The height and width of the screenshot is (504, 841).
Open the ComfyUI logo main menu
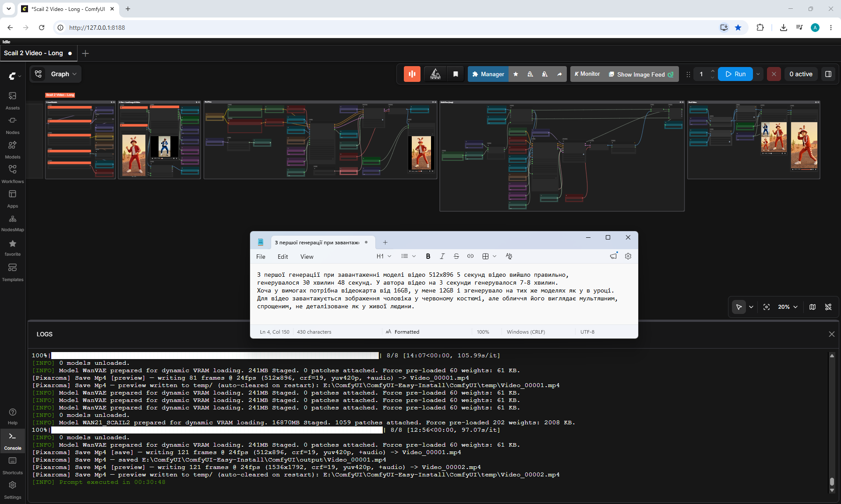point(14,76)
